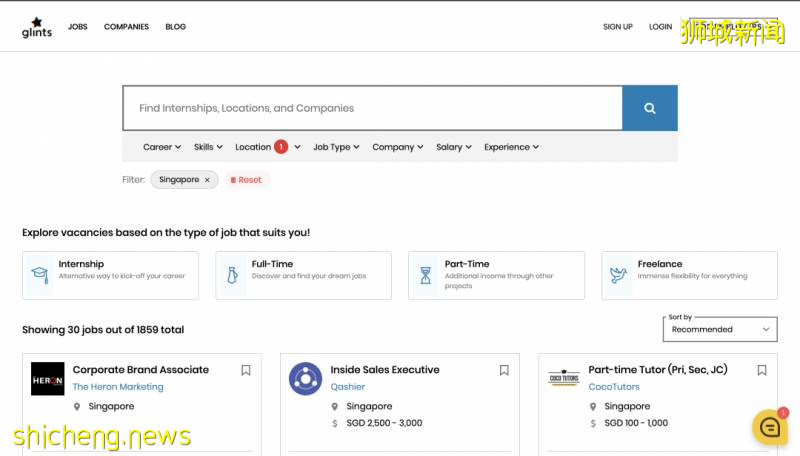This screenshot has height=456, width=800.
Task: Reset all applied filters
Action: (246, 180)
